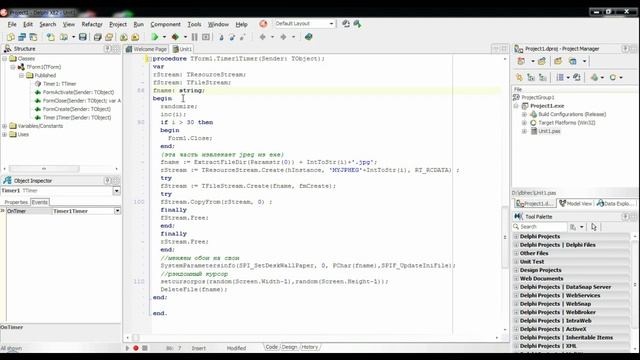Click the Tool Palette Search field
The height and width of the screenshot is (360, 640).
pyautogui.click(x=540, y=227)
